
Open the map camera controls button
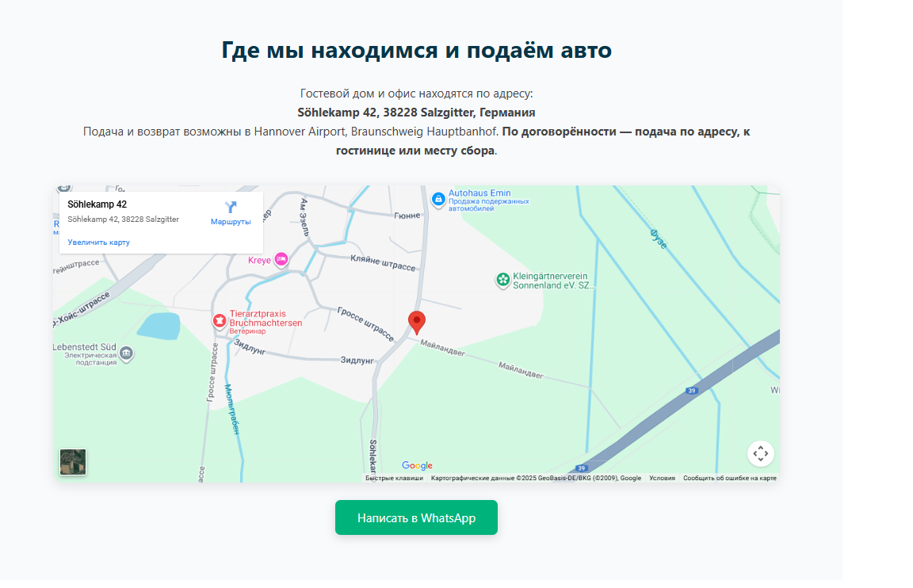click(760, 454)
